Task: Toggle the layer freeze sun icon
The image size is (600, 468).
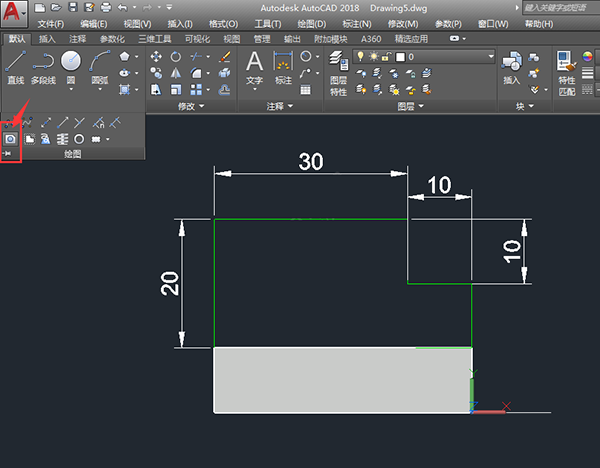Action: [x=373, y=57]
